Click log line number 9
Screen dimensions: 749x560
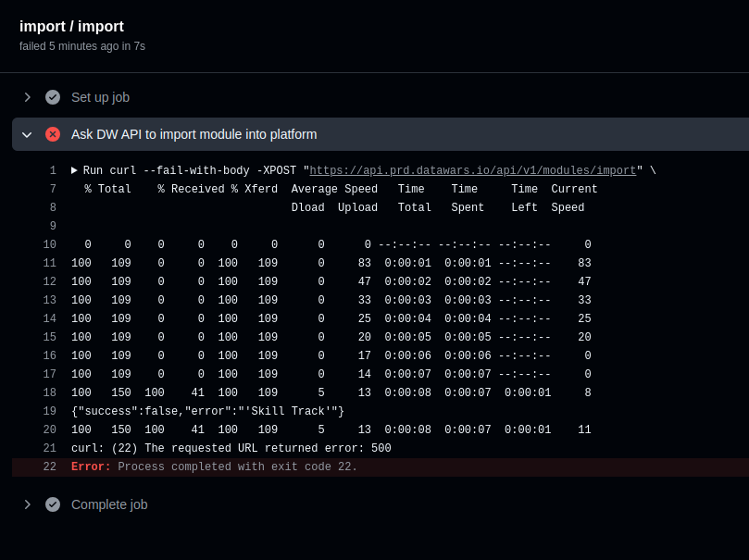click(53, 226)
